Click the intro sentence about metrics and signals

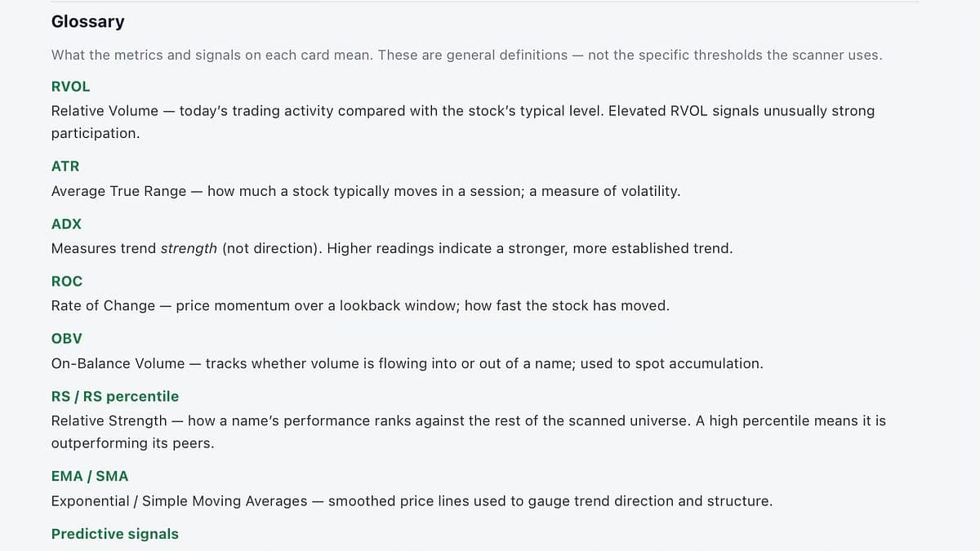[x=466, y=56]
